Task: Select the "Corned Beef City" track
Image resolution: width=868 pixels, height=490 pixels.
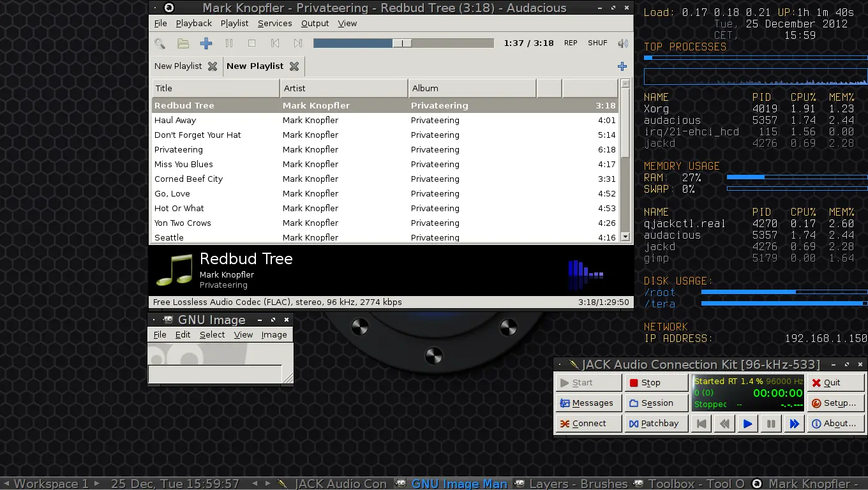Action: point(385,179)
